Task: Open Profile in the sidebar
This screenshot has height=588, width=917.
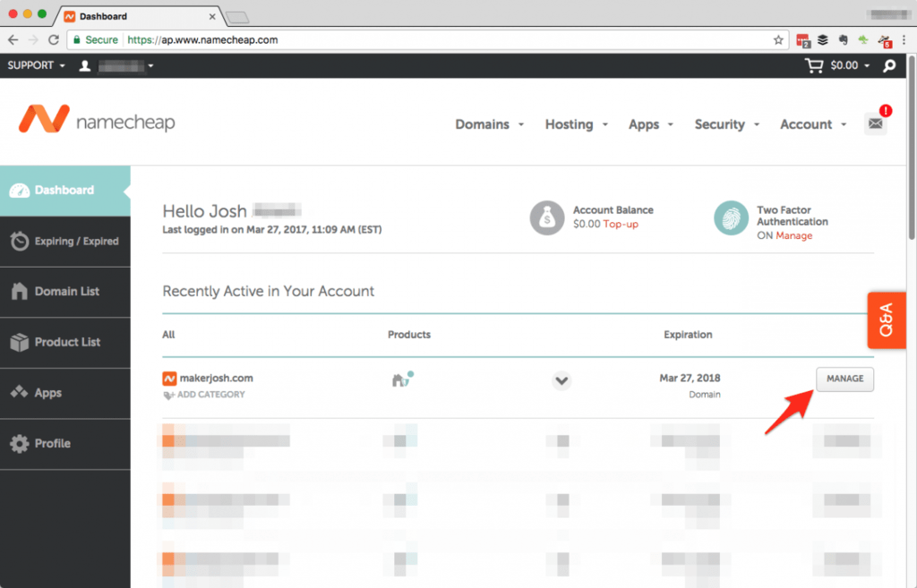Action: (64, 444)
